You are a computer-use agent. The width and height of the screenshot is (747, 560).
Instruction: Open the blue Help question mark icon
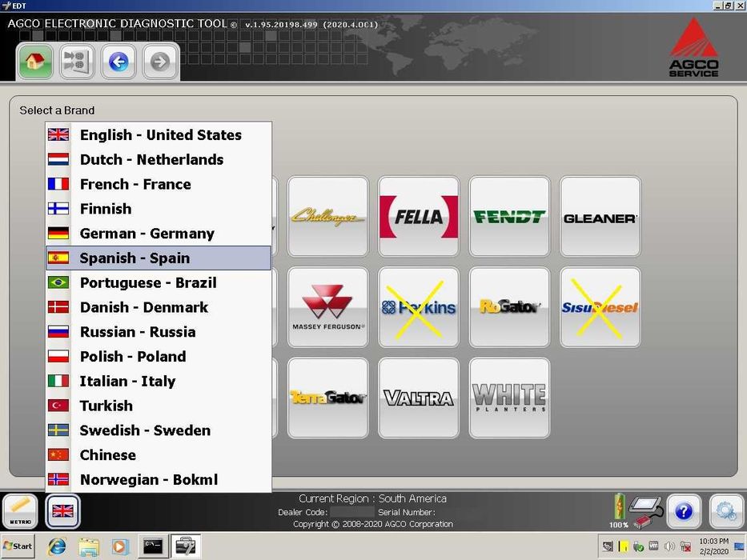(684, 511)
